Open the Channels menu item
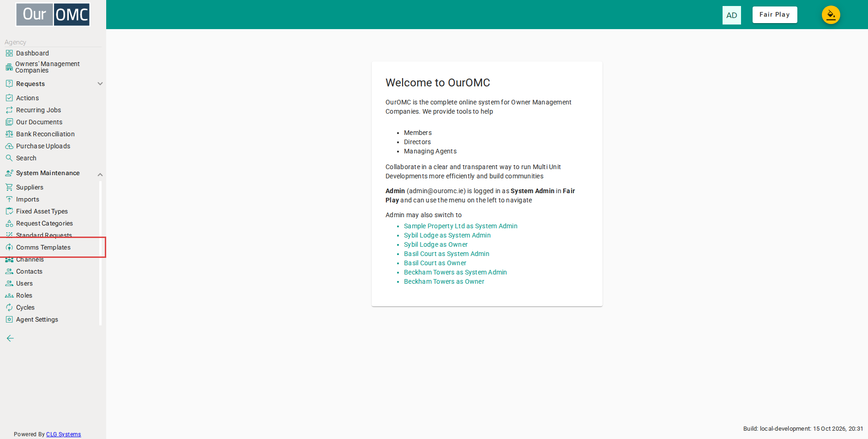This screenshot has height=439, width=868. [30, 260]
